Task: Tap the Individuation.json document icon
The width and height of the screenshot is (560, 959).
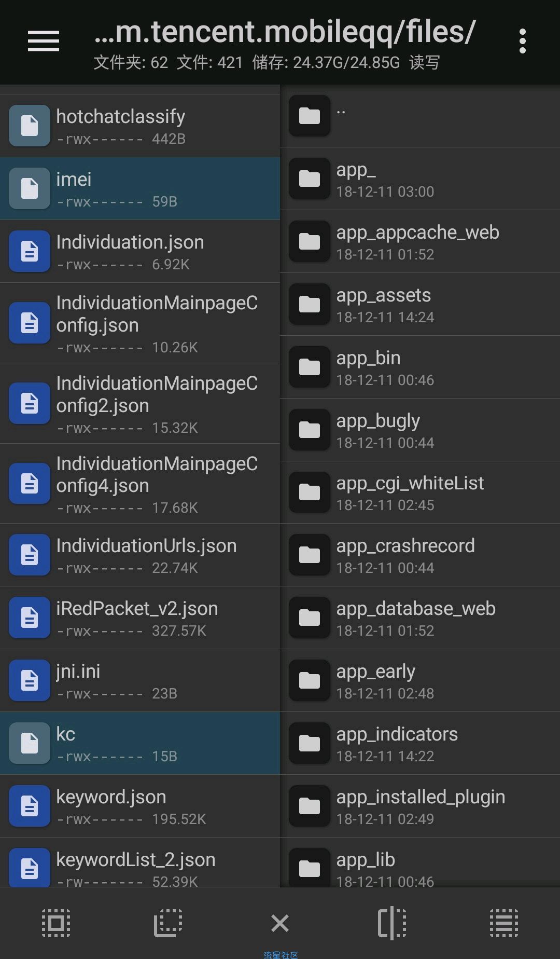Action: [30, 251]
